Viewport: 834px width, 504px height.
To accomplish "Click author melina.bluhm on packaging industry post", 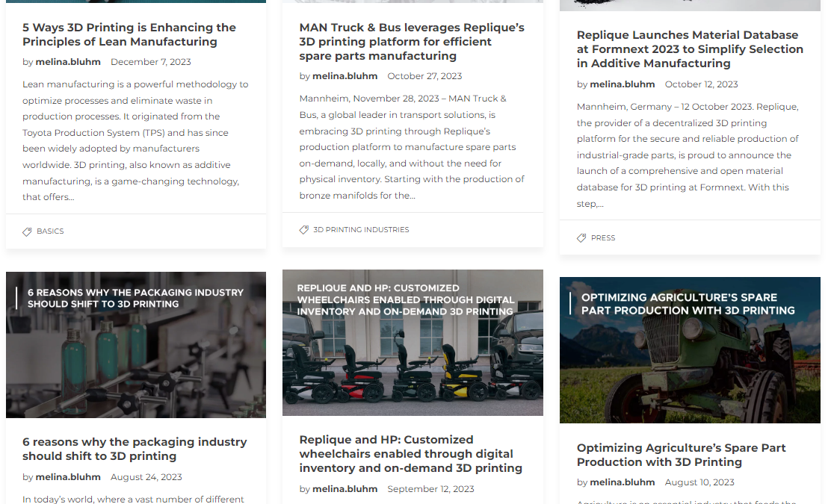I will coord(68,477).
